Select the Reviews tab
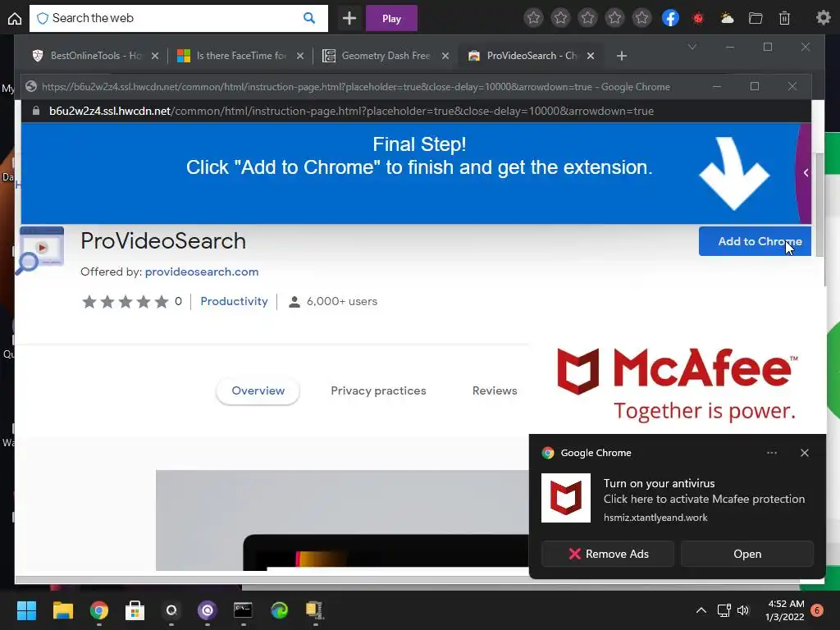The height and width of the screenshot is (630, 840). pyautogui.click(x=495, y=390)
